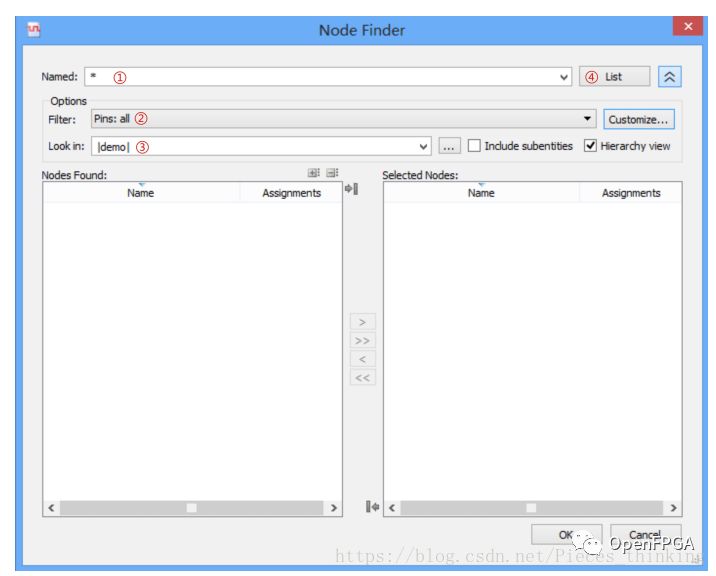Click Assignments header in Nodes Found list
Viewport: 716px width, 576px height.
[291, 193]
